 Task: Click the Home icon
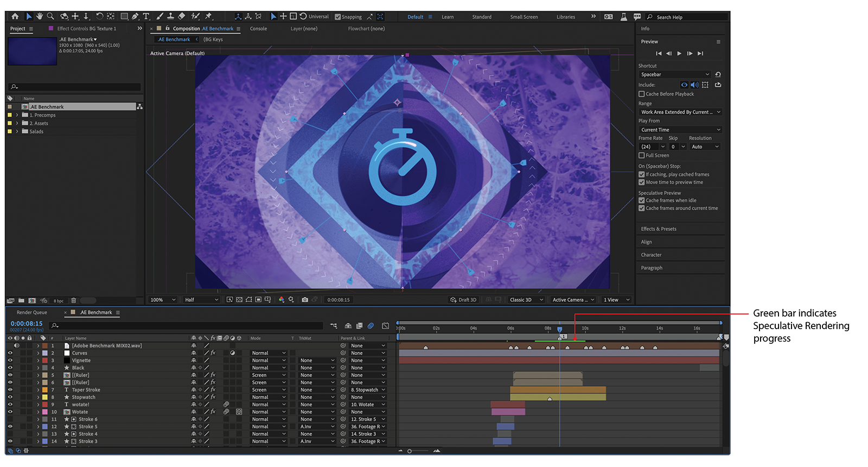(x=15, y=16)
